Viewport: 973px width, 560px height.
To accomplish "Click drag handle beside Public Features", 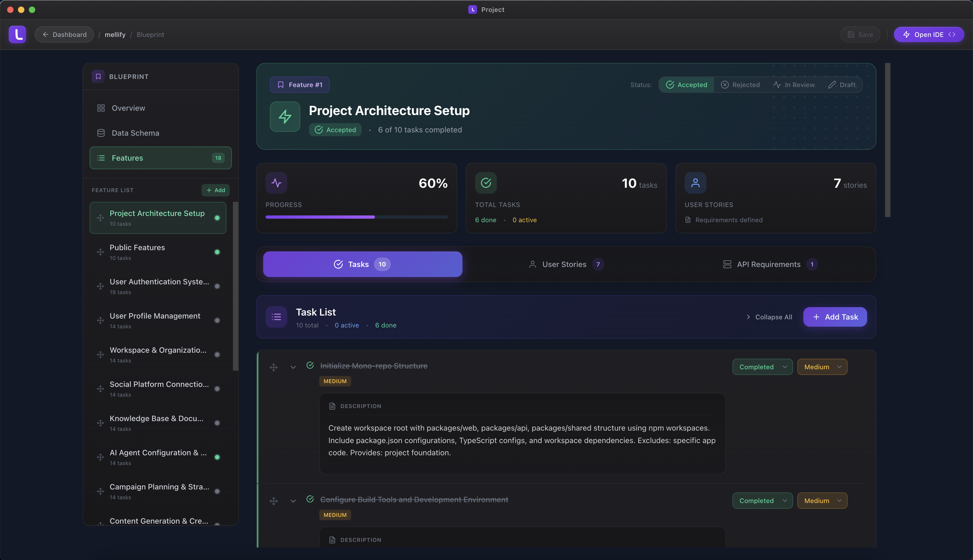I will pos(100,252).
